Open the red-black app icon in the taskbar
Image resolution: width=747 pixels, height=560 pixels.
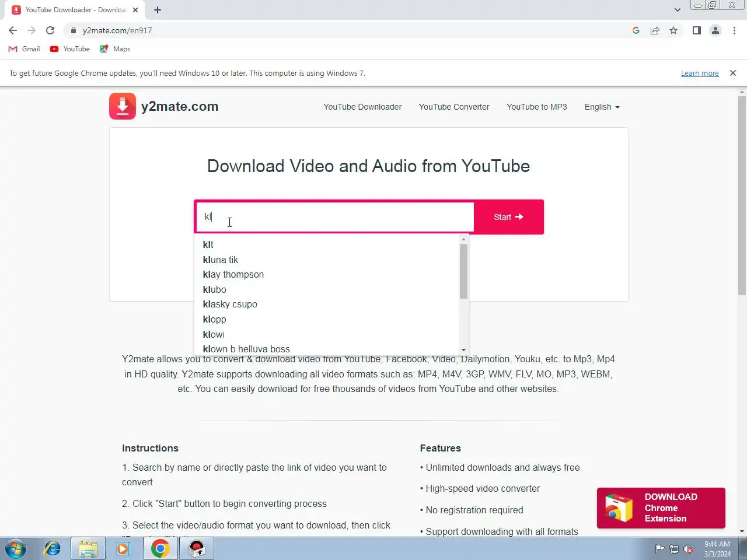click(x=197, y=549)
